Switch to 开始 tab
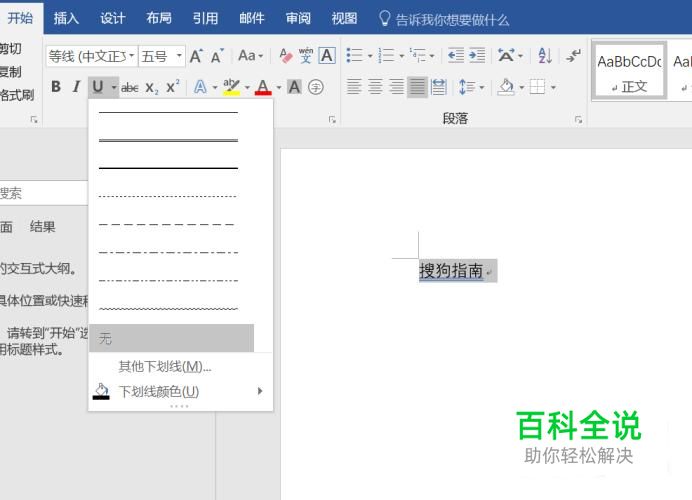This screenshot has width=692, height=500. [20, 18]
